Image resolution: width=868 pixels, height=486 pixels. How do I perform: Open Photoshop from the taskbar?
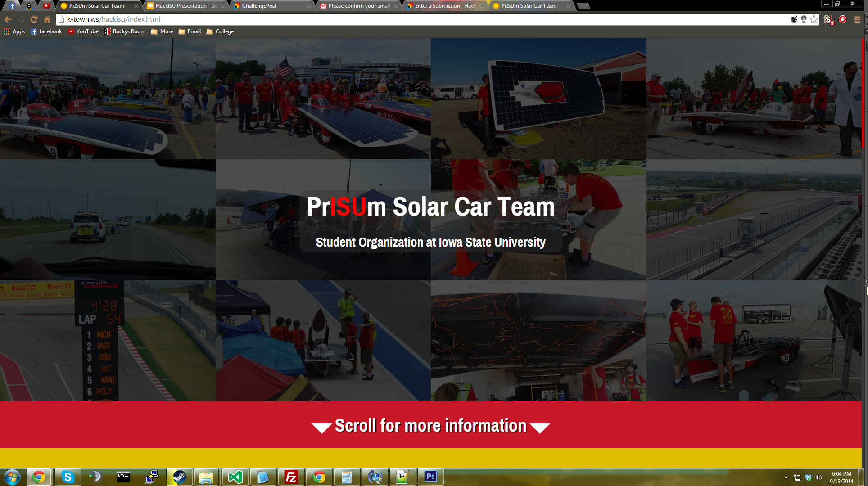click(430, 477)
